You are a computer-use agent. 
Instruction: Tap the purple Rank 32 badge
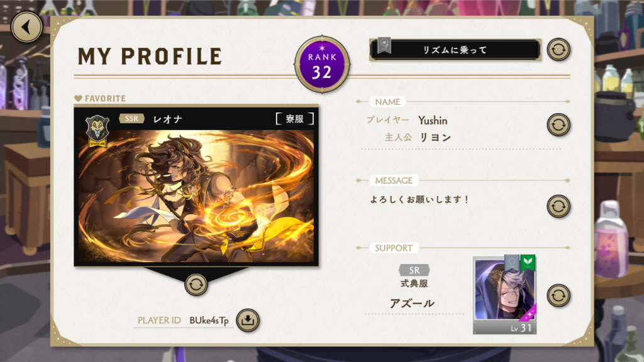click(322, 65)
